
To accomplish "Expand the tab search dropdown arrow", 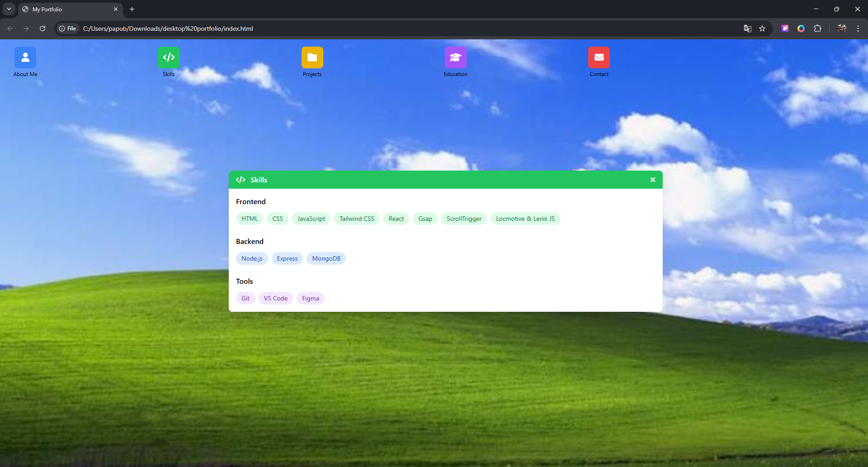I will pyautogui.click(x=9, y=9).
